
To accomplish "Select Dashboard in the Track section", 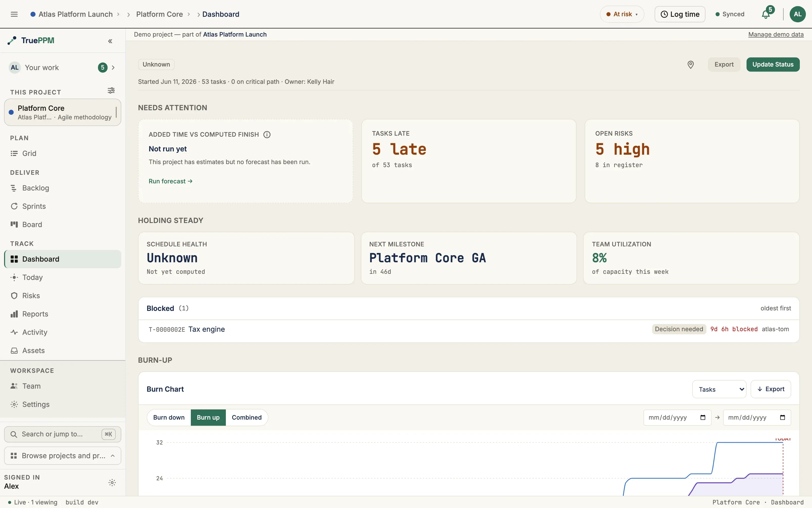I will pyautogui.click(x=63, y=259).
